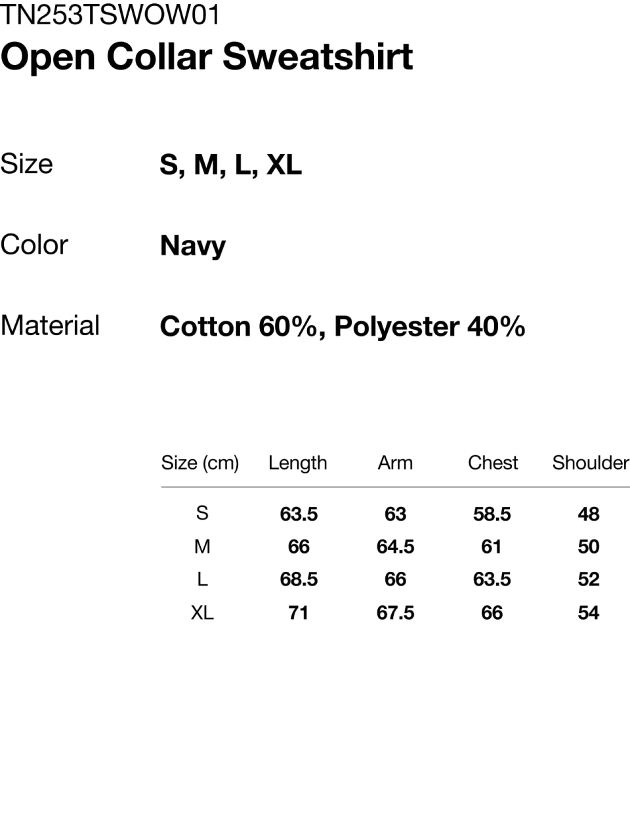Click the Length column header

(x=297, y=463)
